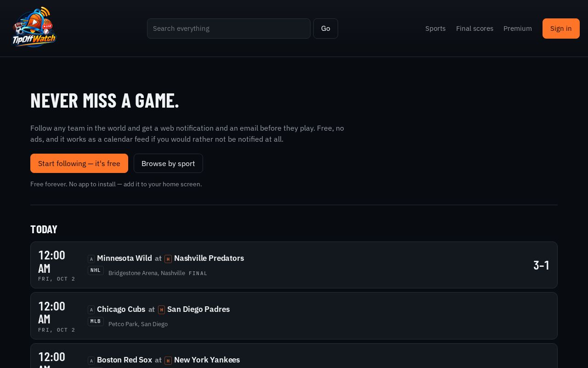Open the Nashville Predators team link
This screenshot has height=368, width=588.
coord(209,258)
